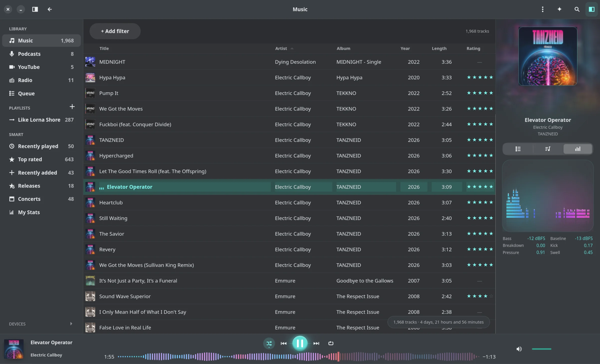Screen dimensions: 600x364
Task: Pause the current track
Action: [300, 343]
